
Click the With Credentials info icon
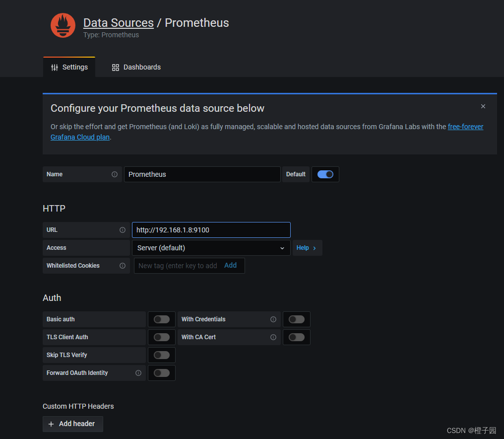pos(273,319)
